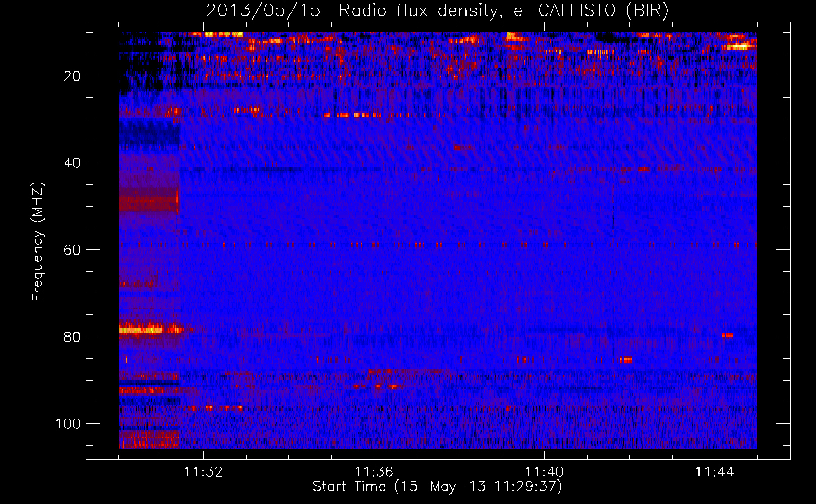
Task: Click the 40 MHz frequency tick label
Action: click(72, 163)
